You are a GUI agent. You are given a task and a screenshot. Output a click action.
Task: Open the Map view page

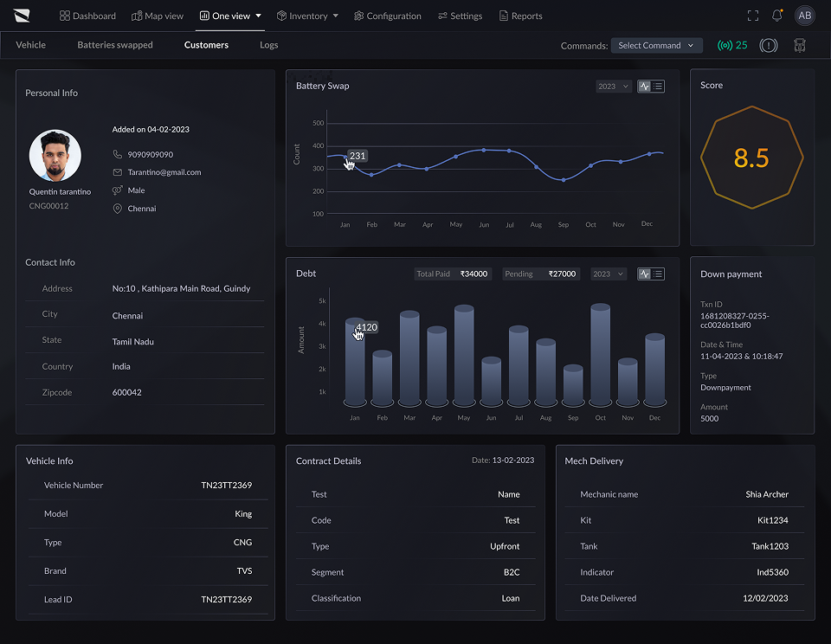158,16
